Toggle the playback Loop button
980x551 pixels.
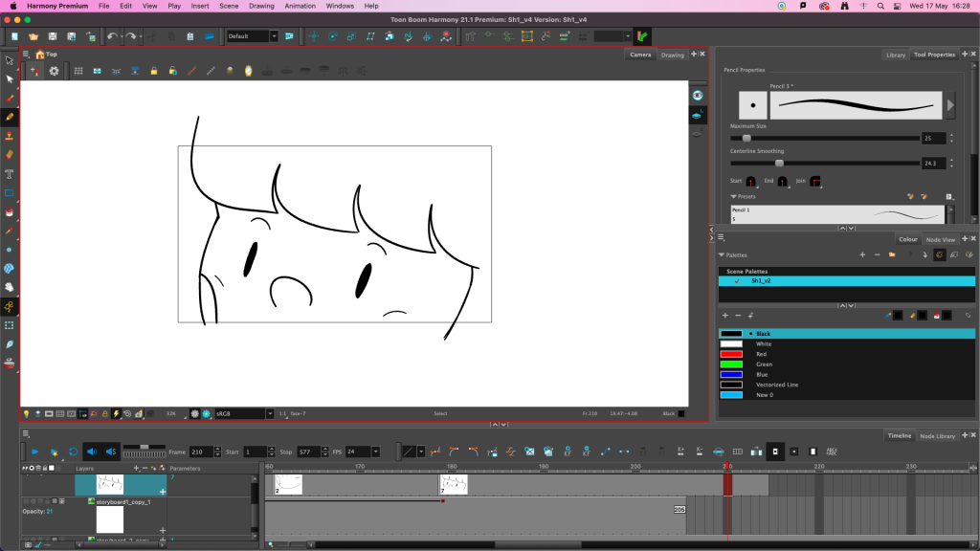point(73,452)
